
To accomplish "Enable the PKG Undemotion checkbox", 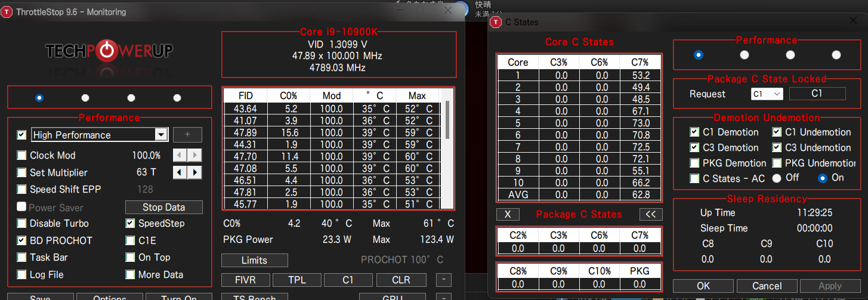I will (777, 163).
